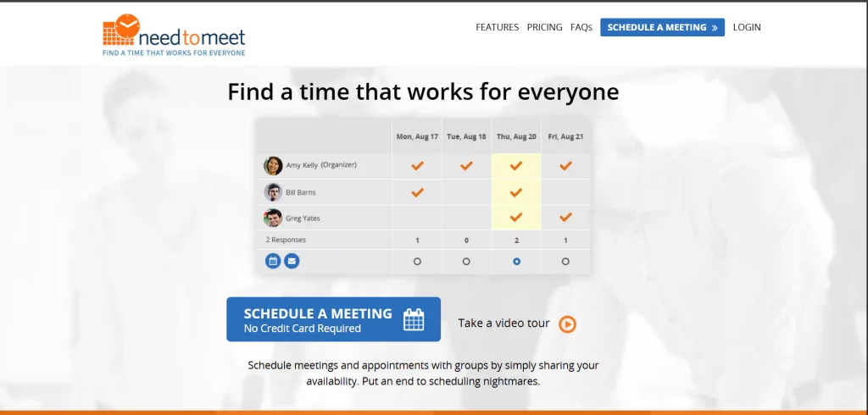This screenshot has height=415, width=868.
Task: Click Amy Kelly's avatar photo
Action: (x=273, y=165)
